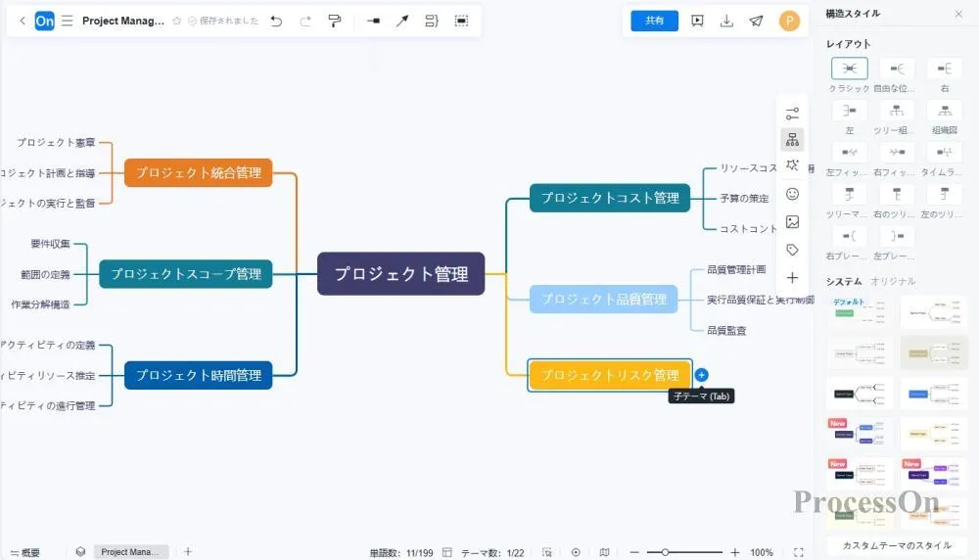Open the image insert panel
The width and height of the screenshot is (979, 560).
[792, 222]
